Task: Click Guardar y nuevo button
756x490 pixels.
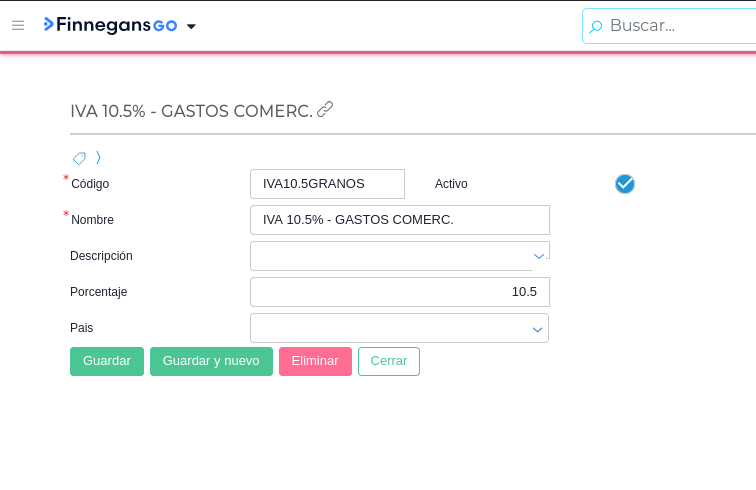Action: pos(211,361)
